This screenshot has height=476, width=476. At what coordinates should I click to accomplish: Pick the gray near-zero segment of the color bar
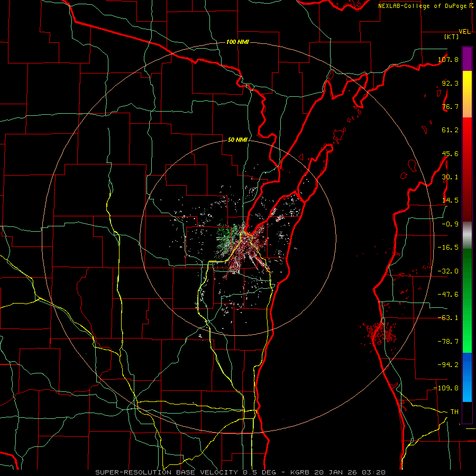click(x=467, y=235)
